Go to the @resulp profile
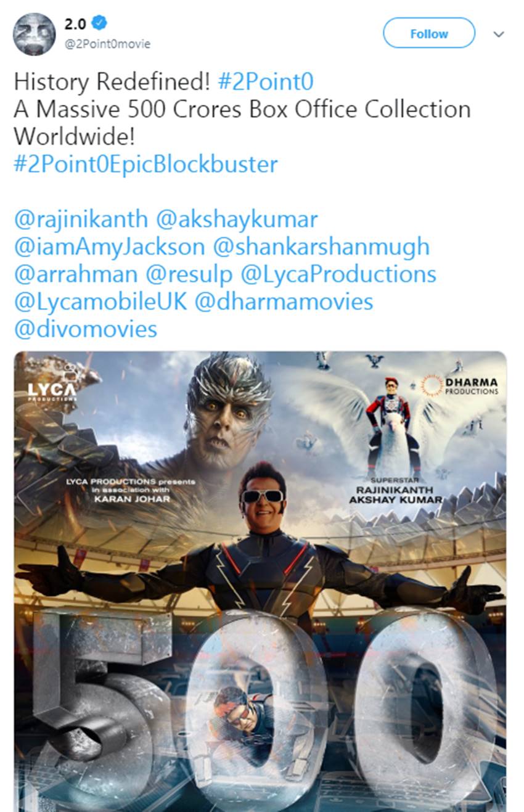 click(190, 274)
